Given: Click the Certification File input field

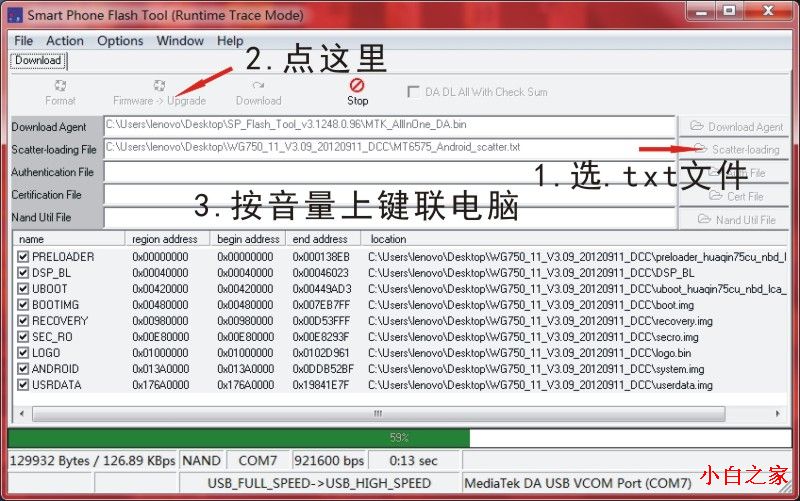Looking at the screenshot, I should (x=389, y=195).
